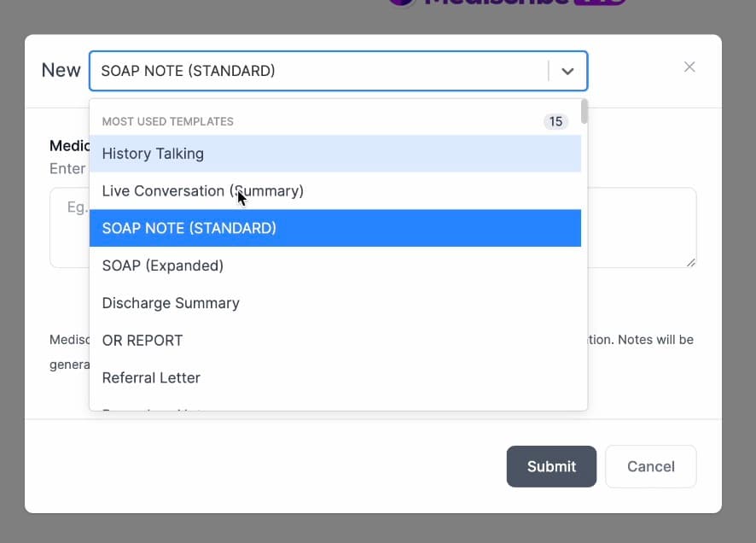The width and height of the screenshot is (756, 543).
Task: Choose the OR REPORT template
Action: click(142, 341)
